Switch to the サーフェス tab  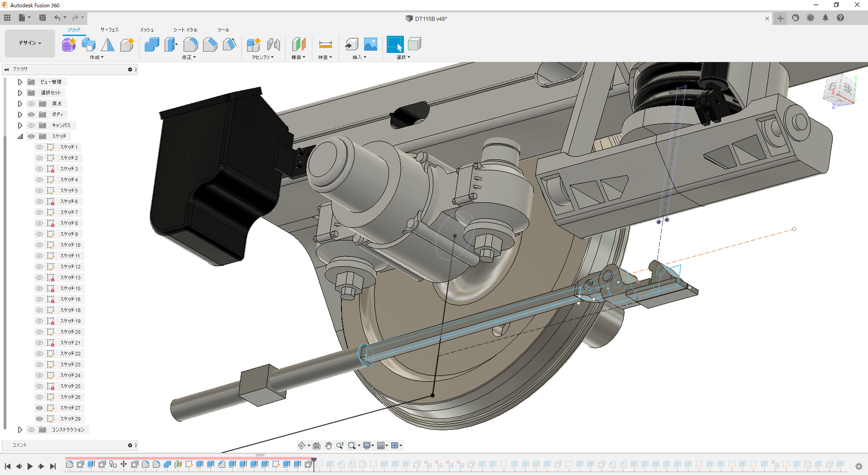(109, 30)
